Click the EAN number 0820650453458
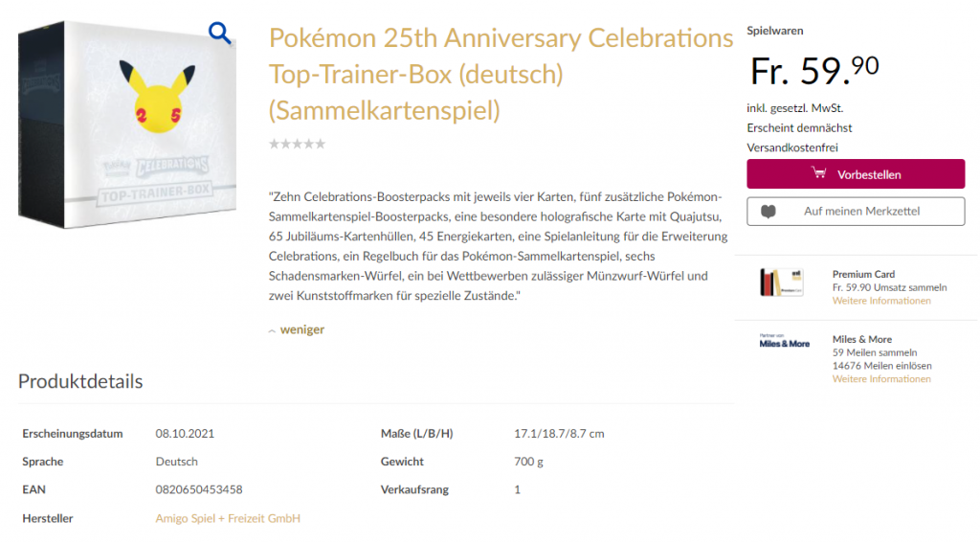The width and height of the screenshot is (980, 543). [x=198, y=489]
